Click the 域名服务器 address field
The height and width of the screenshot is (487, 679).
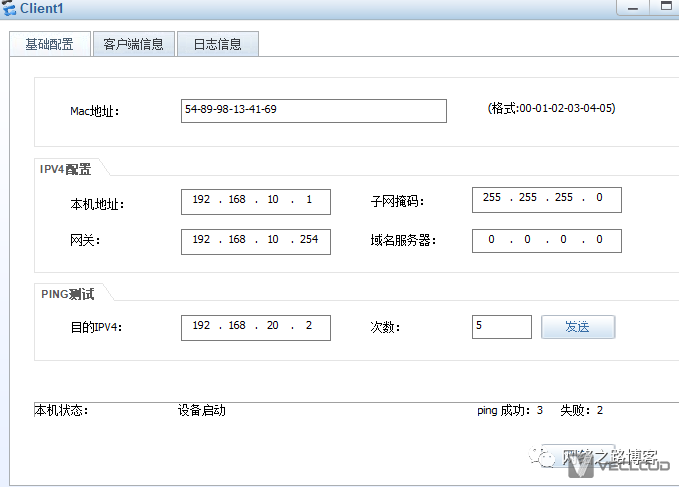point(546,241)
